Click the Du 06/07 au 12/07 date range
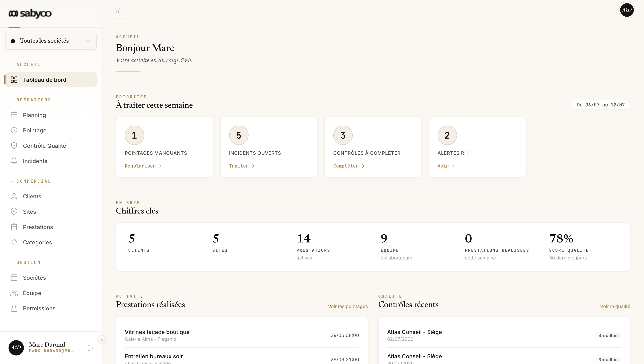The height and width of the screenshot is (364, 644). point(601,105)
